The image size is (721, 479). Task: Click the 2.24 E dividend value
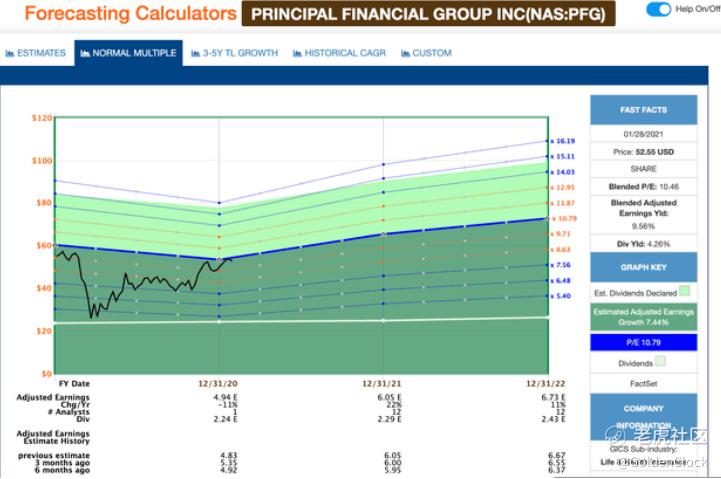[x=226, y=419]
